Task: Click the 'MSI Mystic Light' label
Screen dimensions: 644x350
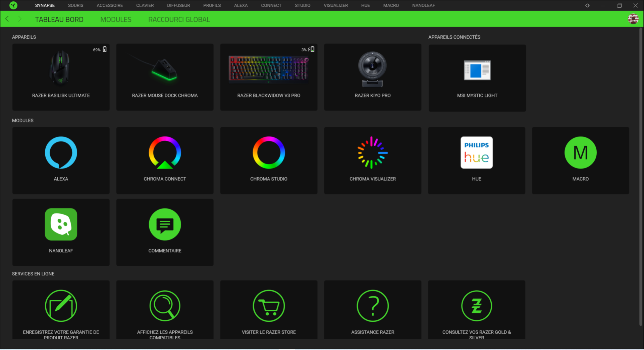Action: pyautogui.click(x=477, y=95)
